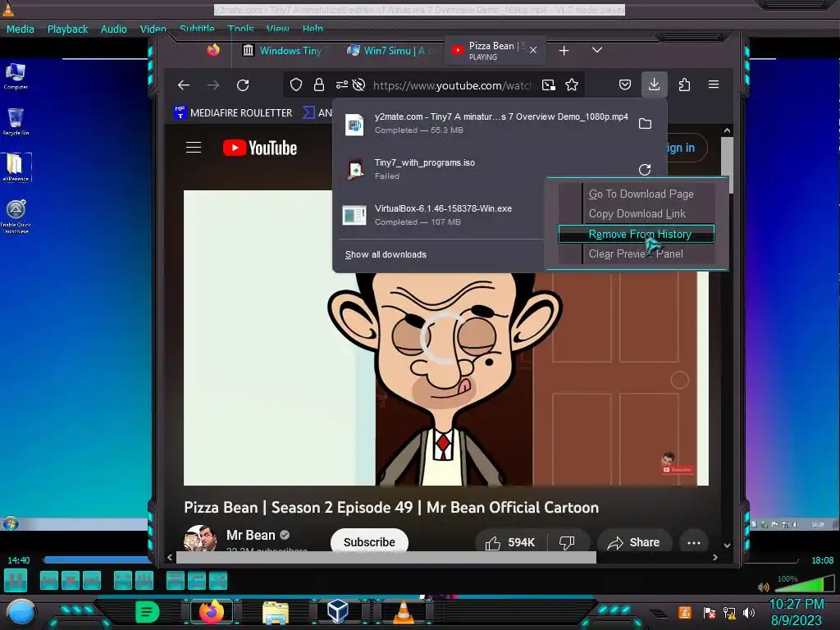Subscribe to Mr Bean channel
This screenshot has width=840, height=630.
[x=369, y=541]
